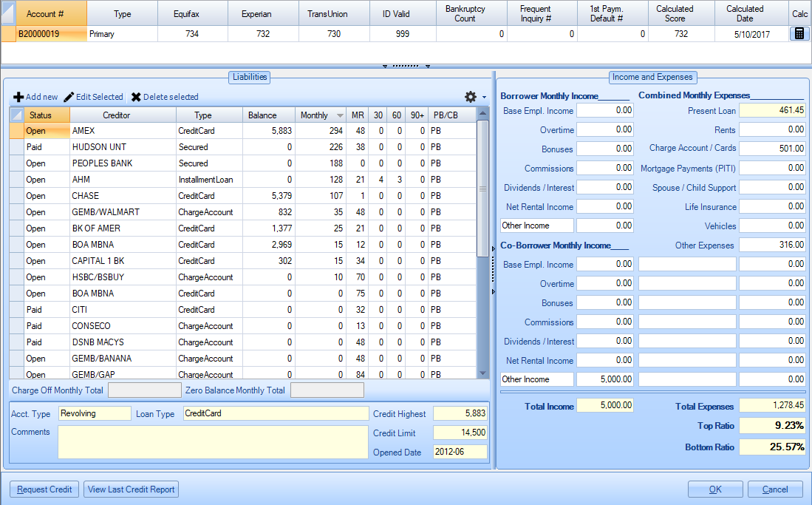Image resolution: width=812 pixels, height=505 pixels.
Task: Confirm with the OK button
Action: (715, 489)
